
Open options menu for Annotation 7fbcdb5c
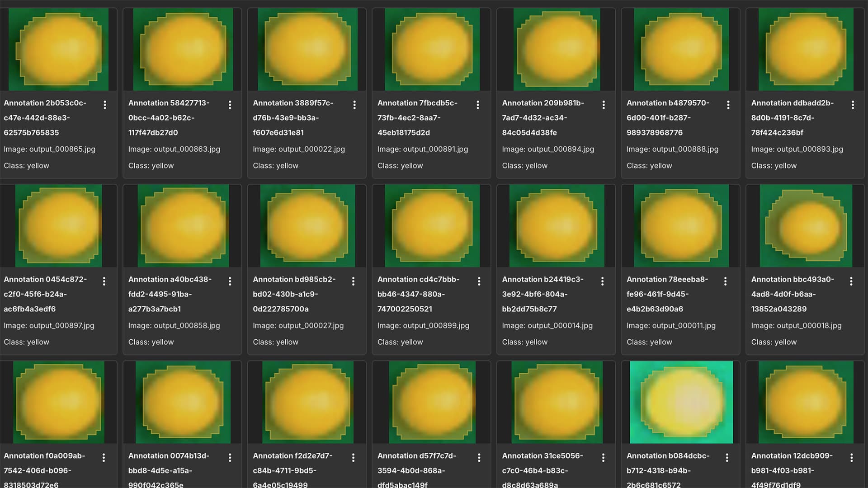click(x=478, y=105)
